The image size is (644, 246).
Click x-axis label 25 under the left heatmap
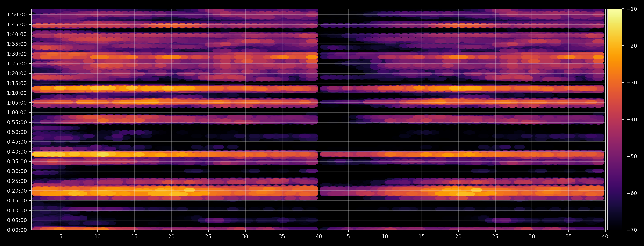point(208,236)
